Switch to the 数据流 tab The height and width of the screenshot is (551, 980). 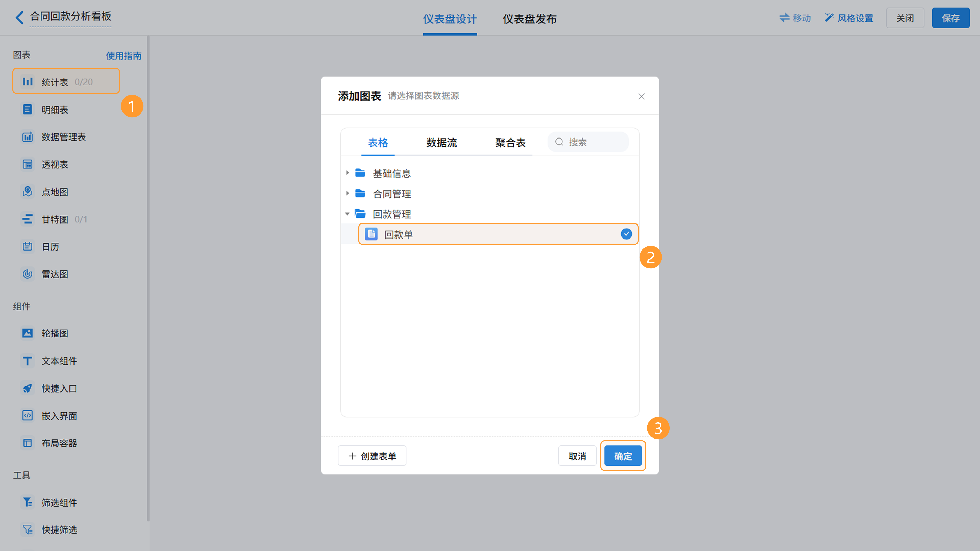[441, 143]
